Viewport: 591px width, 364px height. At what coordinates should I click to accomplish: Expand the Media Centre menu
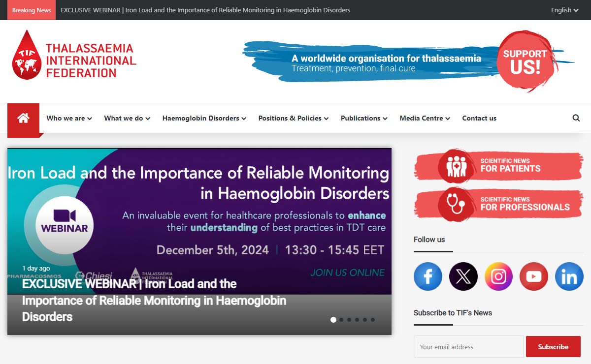click(425, 118)
